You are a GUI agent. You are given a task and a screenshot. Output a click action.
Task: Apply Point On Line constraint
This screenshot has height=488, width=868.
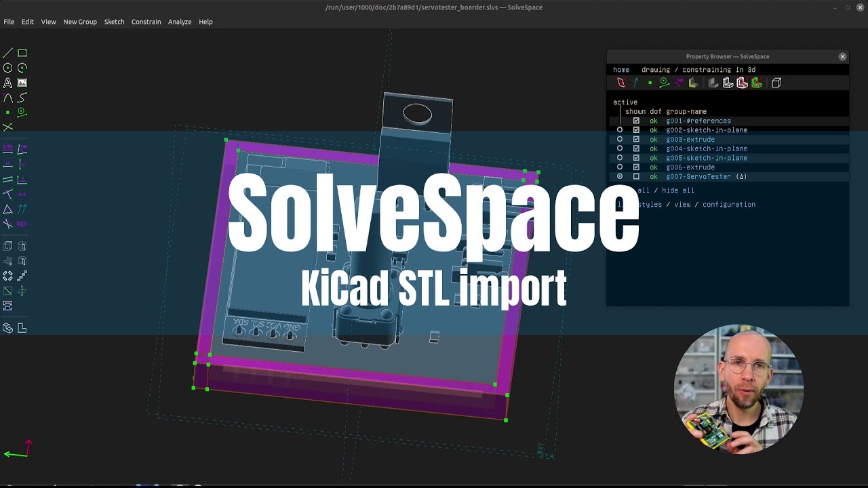pos(7,195)
